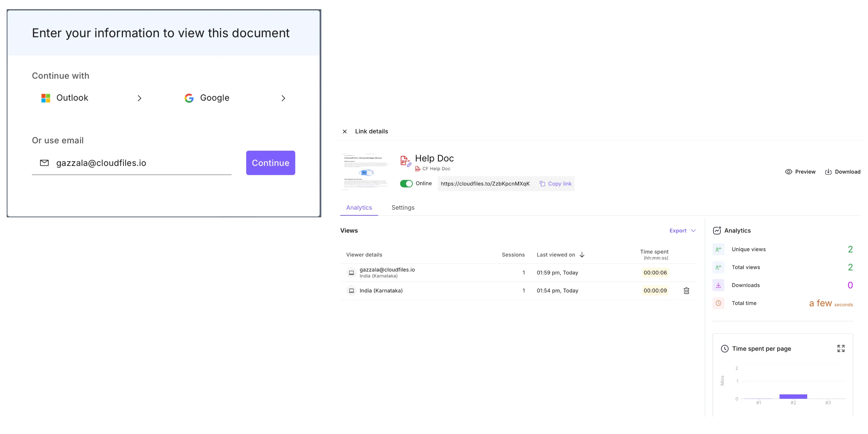Image resolution: width=868 pixels, height=434 pixels.
Task: Click the chevron next to Google
Action: coord(283,98)
